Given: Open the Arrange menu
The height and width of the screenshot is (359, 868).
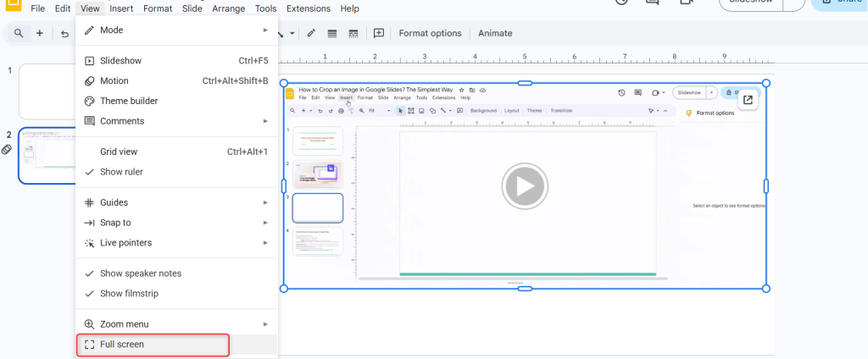Looking at the screenshot, I should click(x=229, y=8).
